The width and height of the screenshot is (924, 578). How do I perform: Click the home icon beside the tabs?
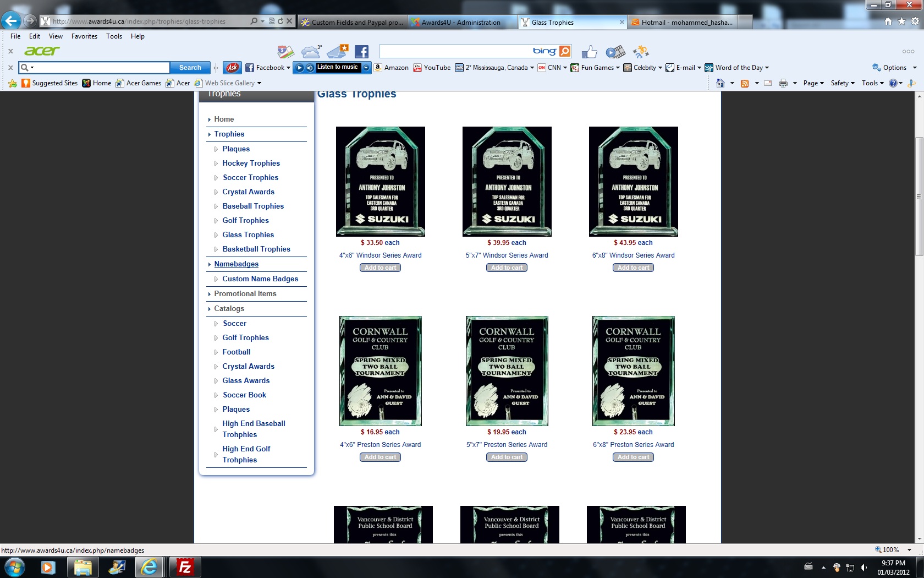888,21
